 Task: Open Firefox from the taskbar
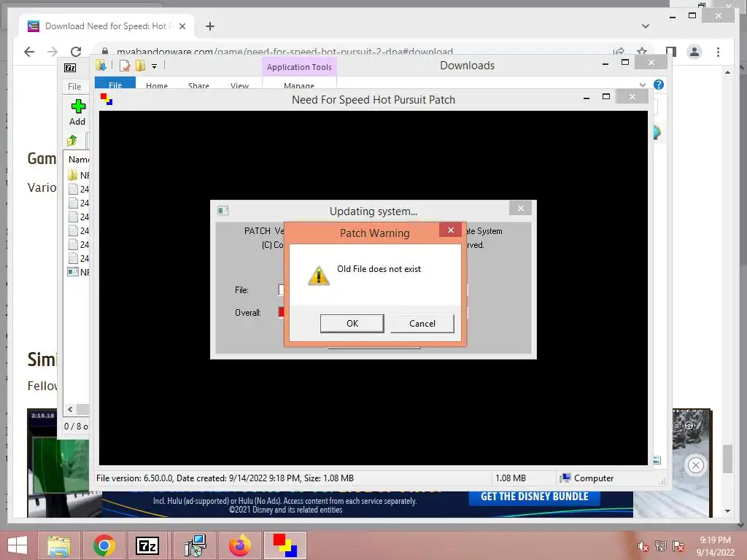(x=239, y=545)
